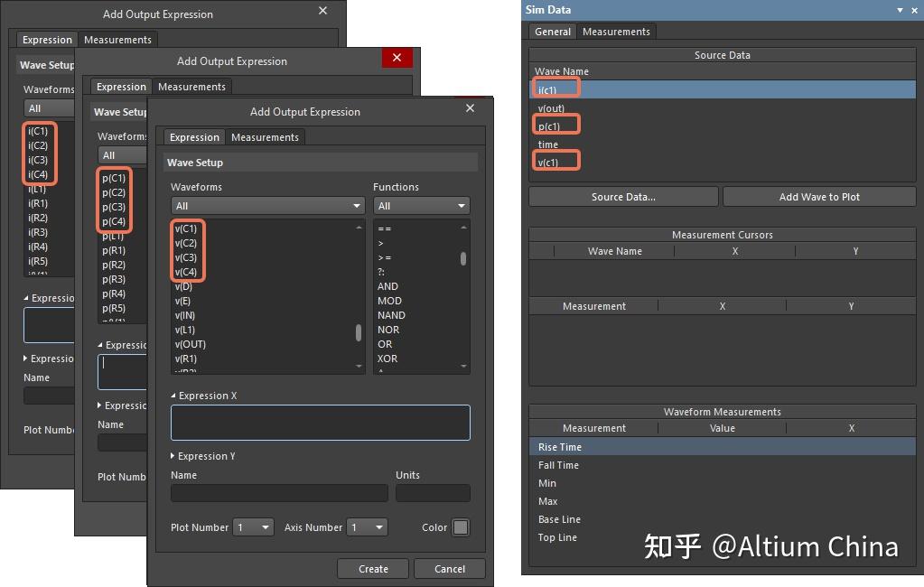
Task: Click the functions list scrollbar
Action: point(463,257)
